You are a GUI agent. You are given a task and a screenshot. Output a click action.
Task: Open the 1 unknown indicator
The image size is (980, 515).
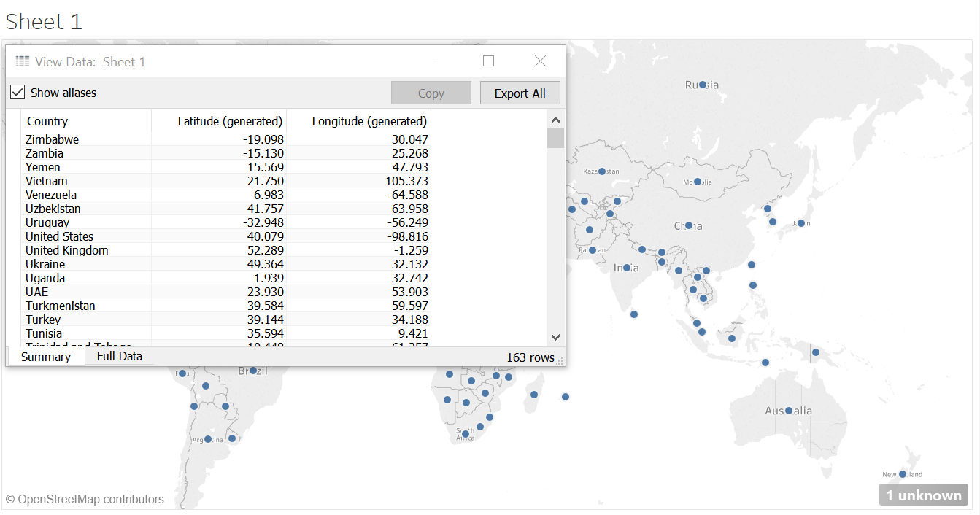coord(923,495)
